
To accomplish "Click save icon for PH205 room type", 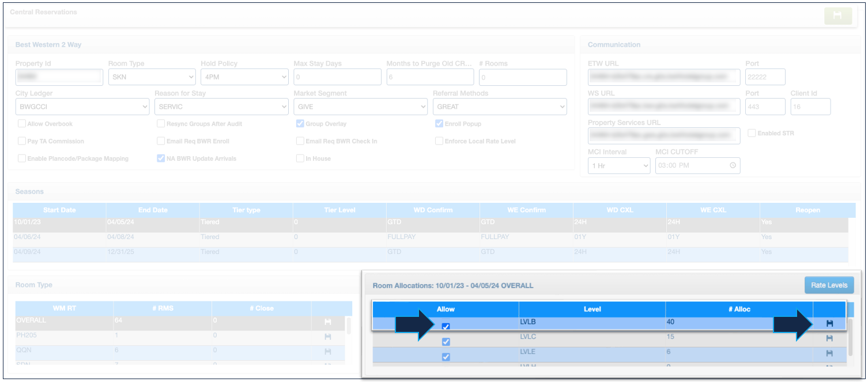I will click(x=328, y=336).
